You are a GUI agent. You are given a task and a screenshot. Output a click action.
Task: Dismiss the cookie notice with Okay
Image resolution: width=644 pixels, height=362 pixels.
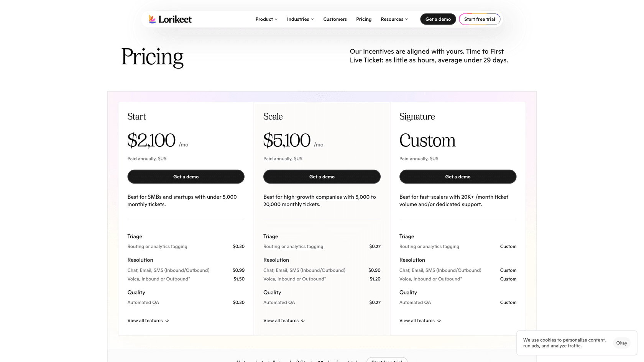tap(621, 343)
